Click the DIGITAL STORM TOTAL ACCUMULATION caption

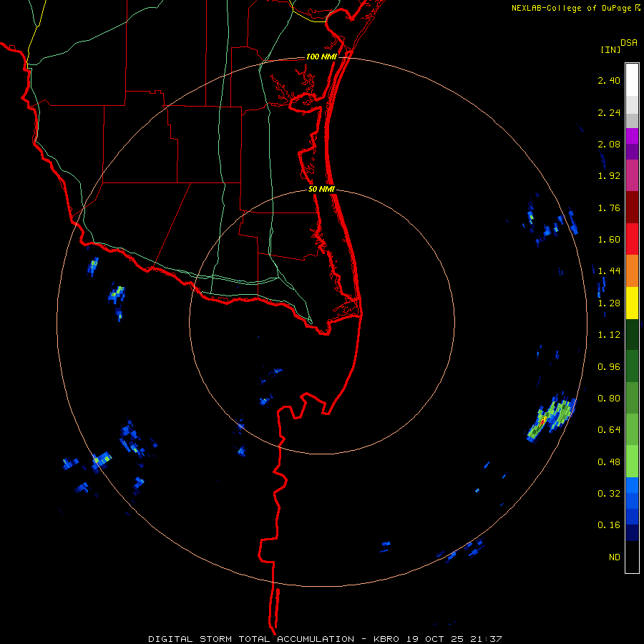coord(251,639)
